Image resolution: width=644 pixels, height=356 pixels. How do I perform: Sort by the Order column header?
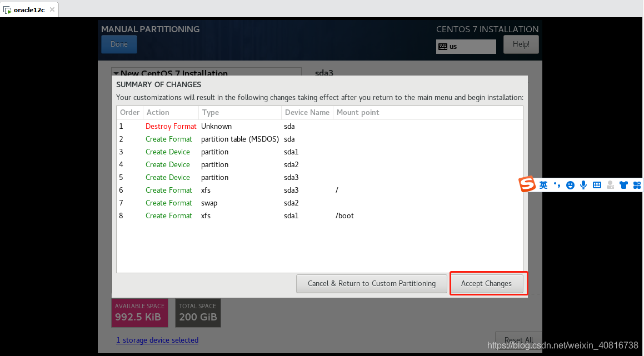pyautogui.click(x=130, y=113)
